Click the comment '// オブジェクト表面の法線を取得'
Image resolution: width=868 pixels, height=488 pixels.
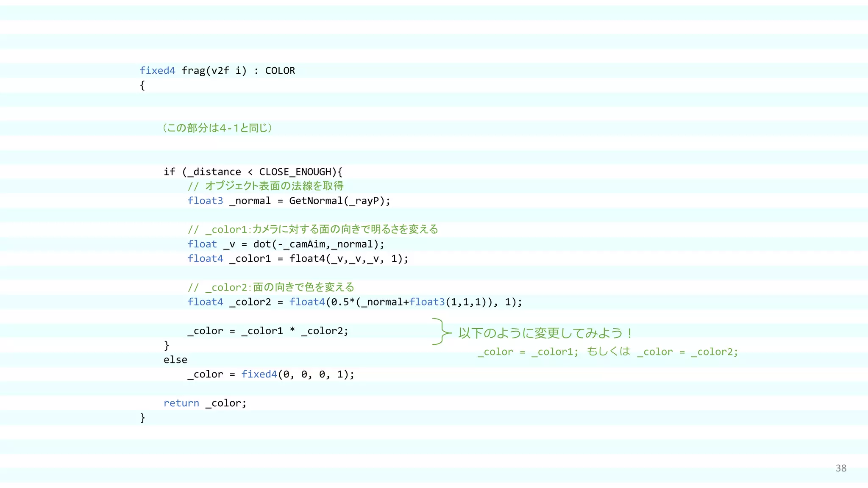pyautogui.click(x=266, y=186)
